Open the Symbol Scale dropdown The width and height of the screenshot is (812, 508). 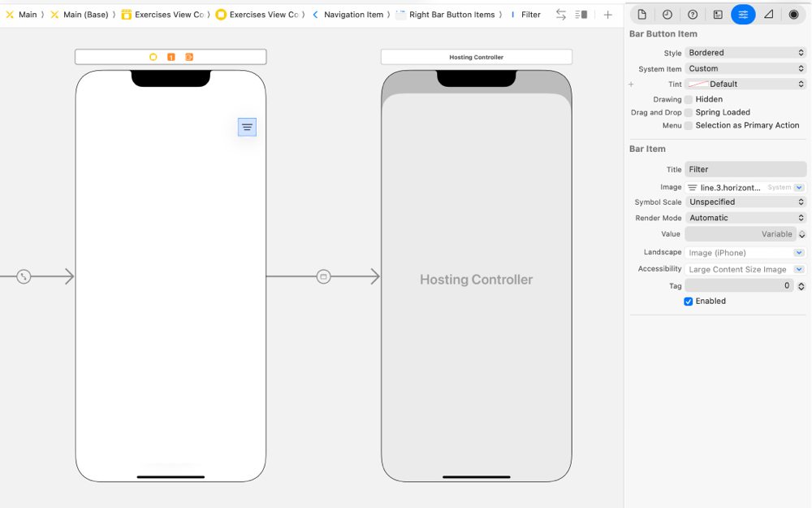745,202
